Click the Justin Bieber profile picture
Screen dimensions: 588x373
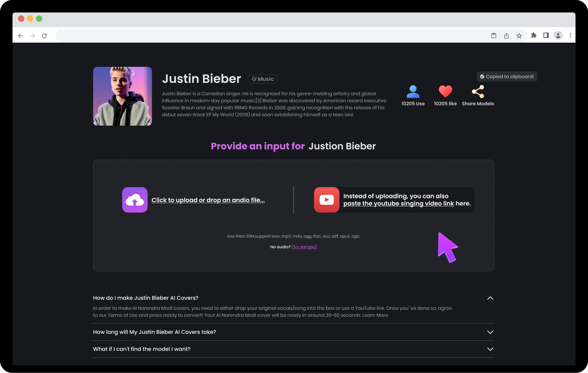tap(122, 96)
